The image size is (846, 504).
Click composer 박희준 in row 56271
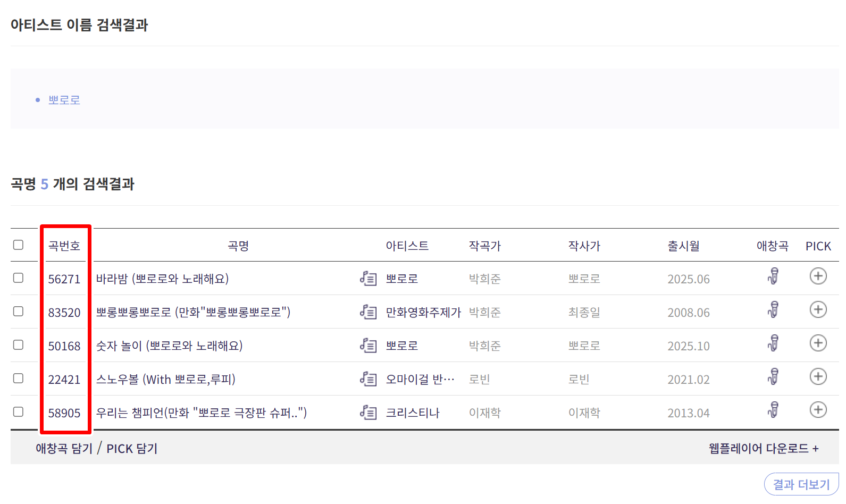485,279
